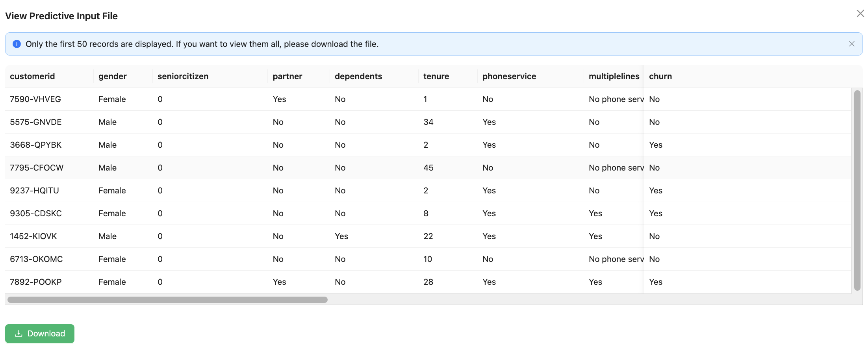Screen dimensions: 868x349
Task: Click customer ID 3668-QPYBK cell
Action: (36, 145)
